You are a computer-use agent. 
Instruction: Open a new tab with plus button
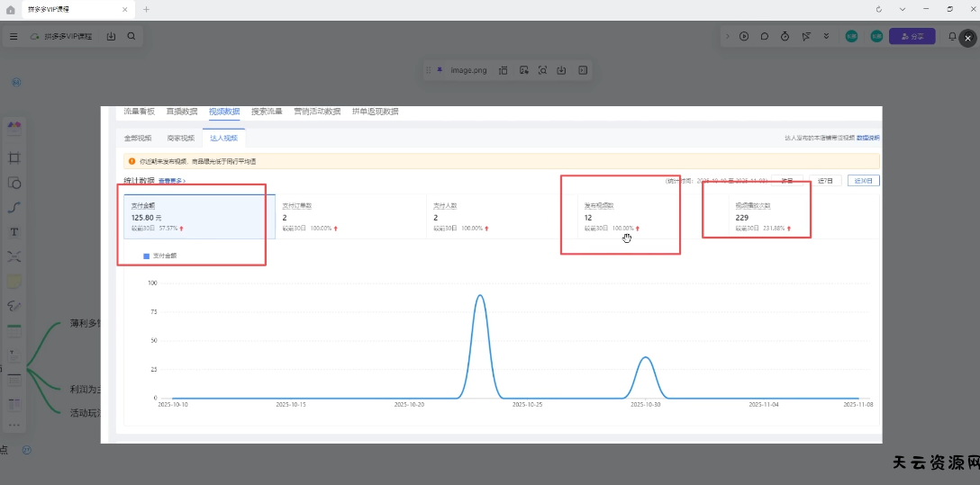click(x=146, y=9)
